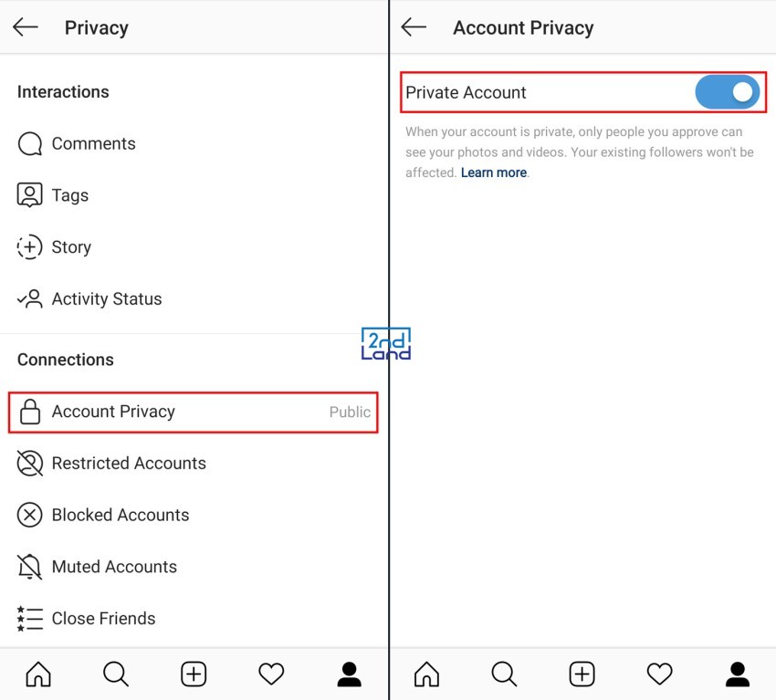Open the Muted Accounts list
This screenshot has width=776, height=700.
pyautogui.click(x=194, y=567)
